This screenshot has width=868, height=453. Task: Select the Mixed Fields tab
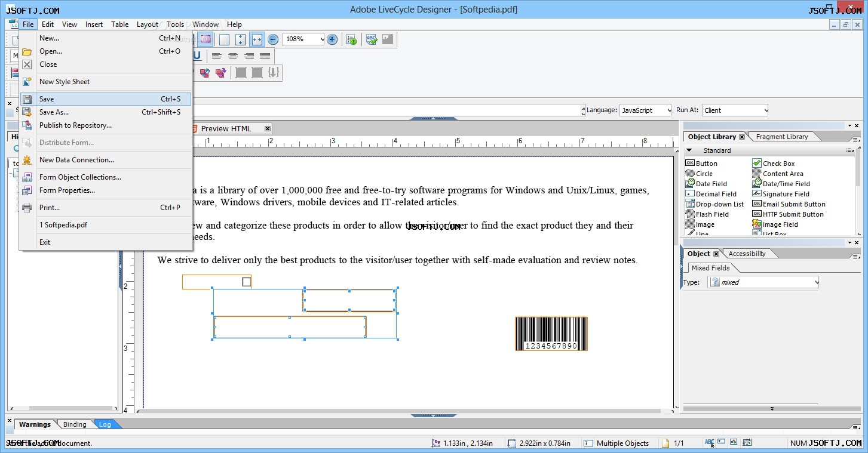[710, 268]
